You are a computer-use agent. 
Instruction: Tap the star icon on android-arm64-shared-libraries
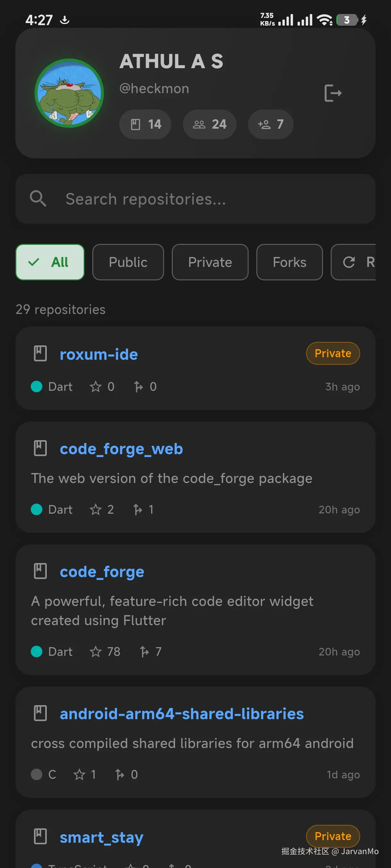[x=79, y=774]
